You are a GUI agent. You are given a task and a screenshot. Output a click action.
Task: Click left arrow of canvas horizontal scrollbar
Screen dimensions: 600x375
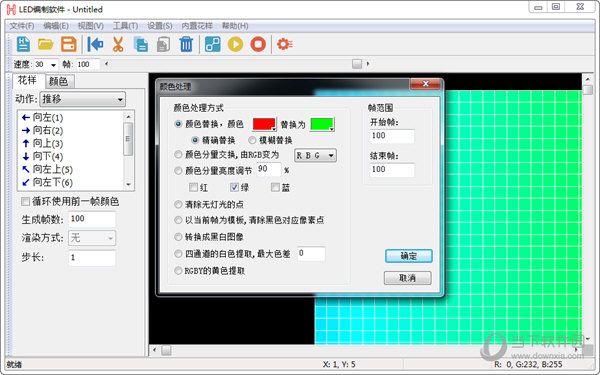pyautogui.click(x=155, y=350)
